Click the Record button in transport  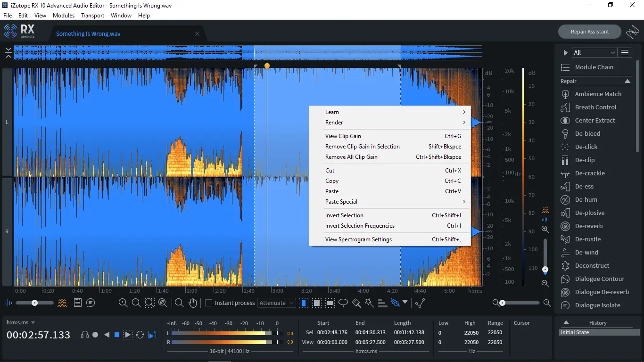tap(95, 335)
